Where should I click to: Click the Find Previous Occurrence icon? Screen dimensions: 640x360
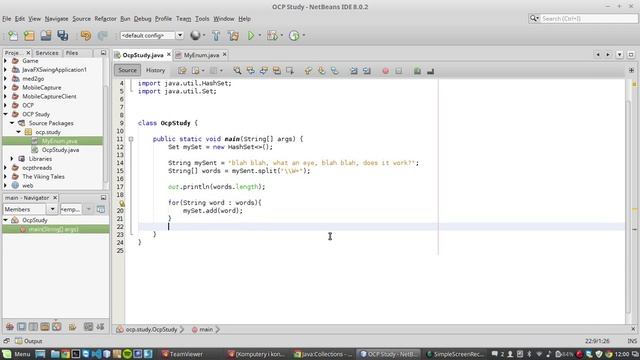[250, 71]
